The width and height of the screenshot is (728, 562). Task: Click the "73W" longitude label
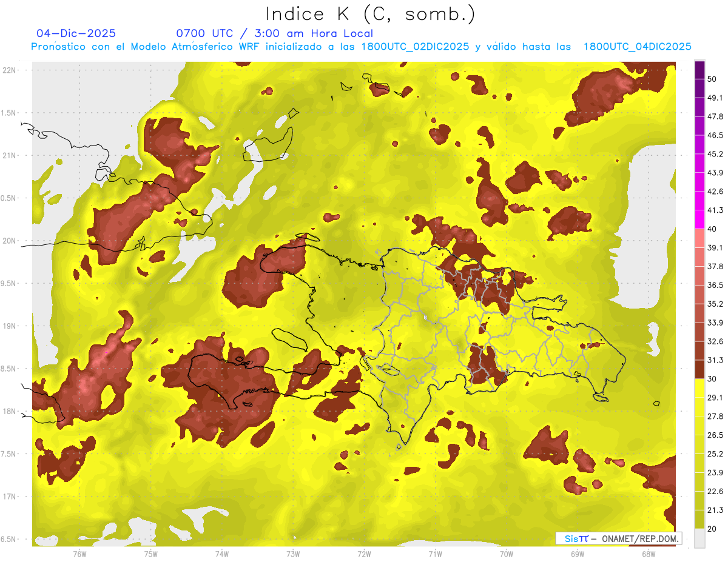(x=293, y=554)
